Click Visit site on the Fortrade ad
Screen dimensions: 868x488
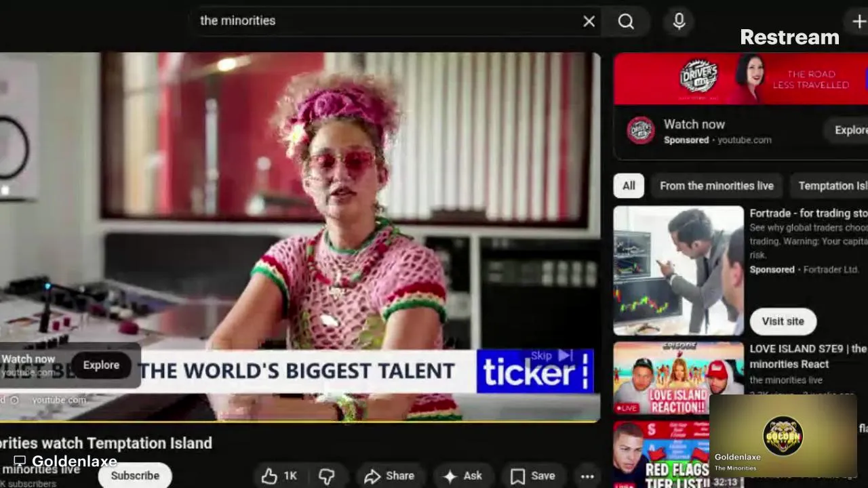tap(783, 321)
